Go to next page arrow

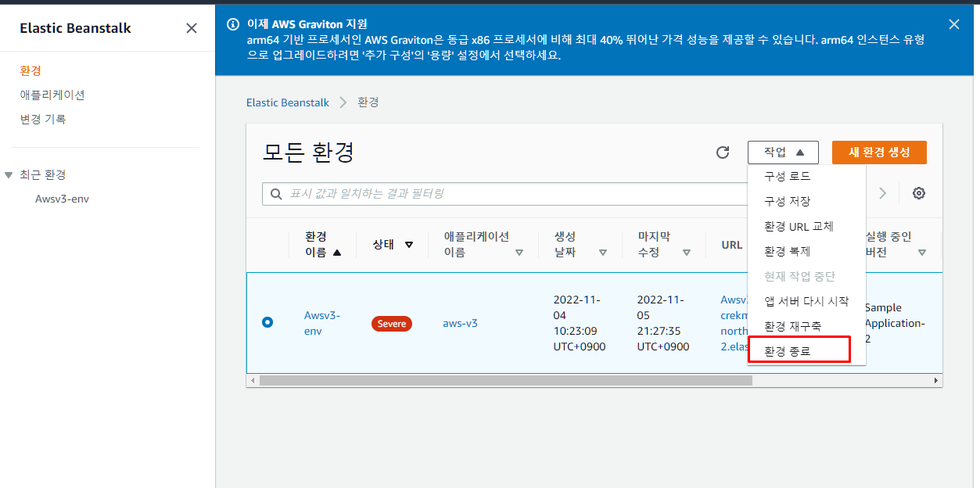pos(883,193)
